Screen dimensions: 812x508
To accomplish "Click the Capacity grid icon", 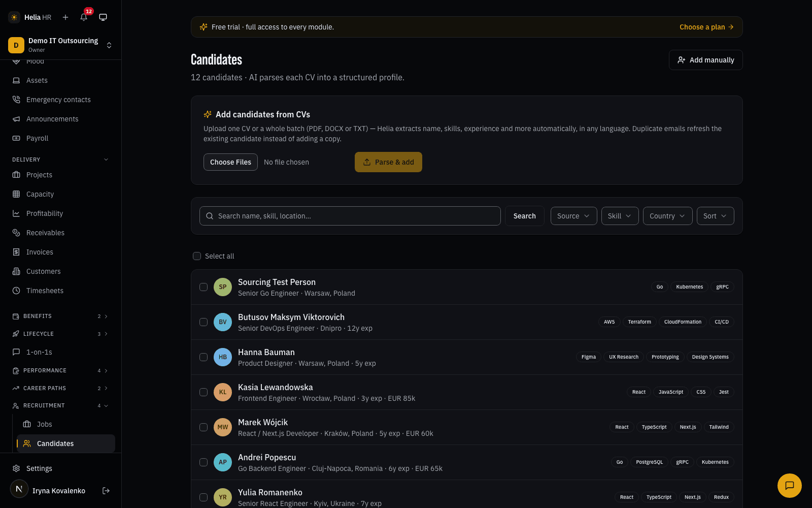I will click(x=16, y=194).
